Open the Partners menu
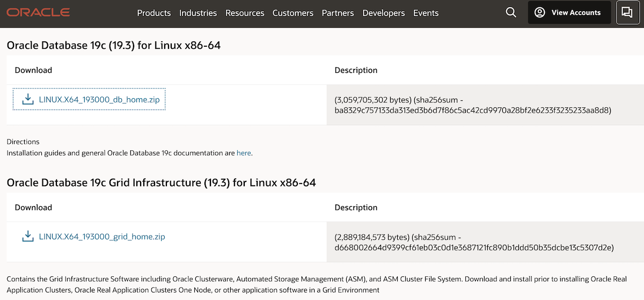 [x=338, y=13]
